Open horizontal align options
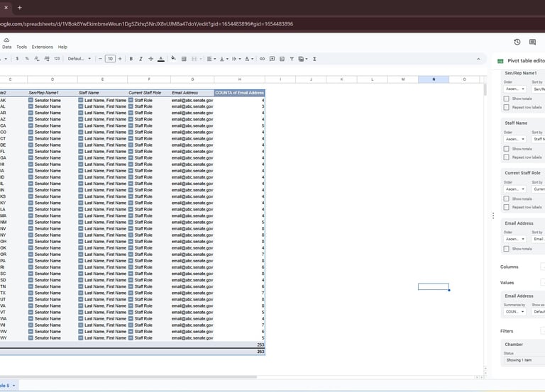This screenshot has height=392, width=545. tap(211, 59)
